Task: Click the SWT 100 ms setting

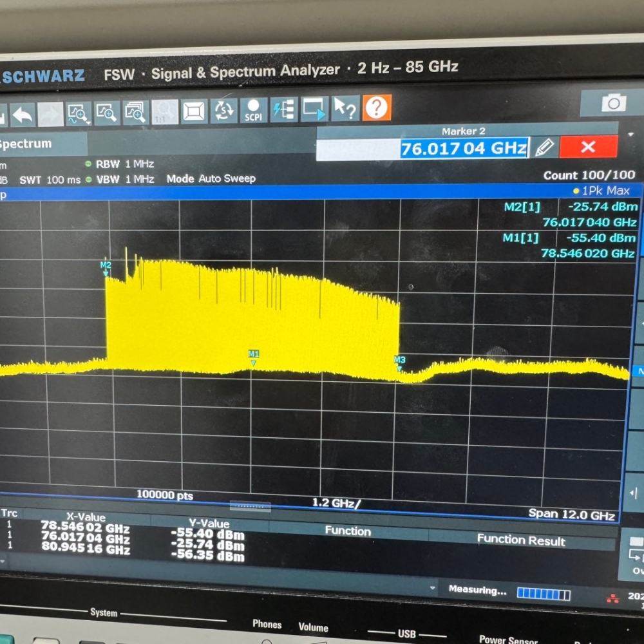Action: pos(50,180)
